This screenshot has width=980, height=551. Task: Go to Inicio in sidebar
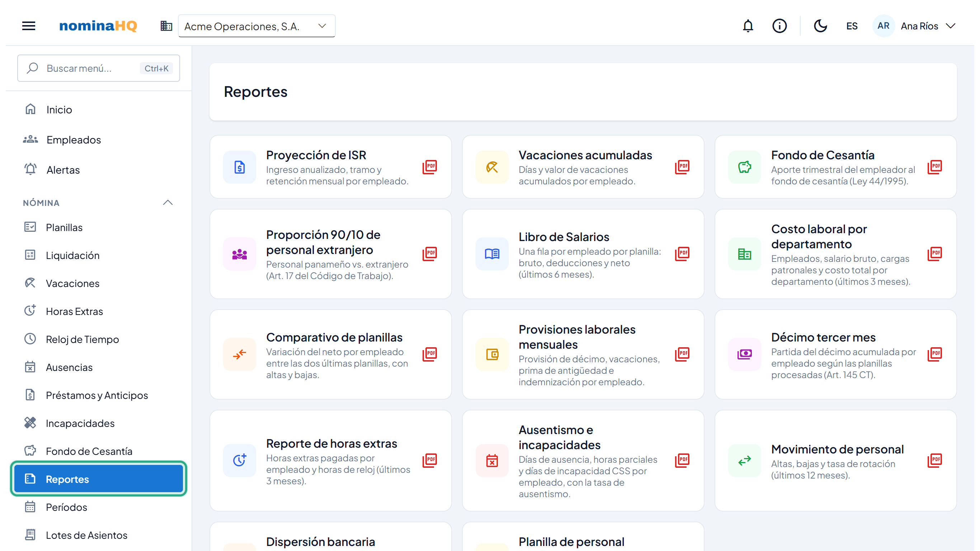[99, 110]
